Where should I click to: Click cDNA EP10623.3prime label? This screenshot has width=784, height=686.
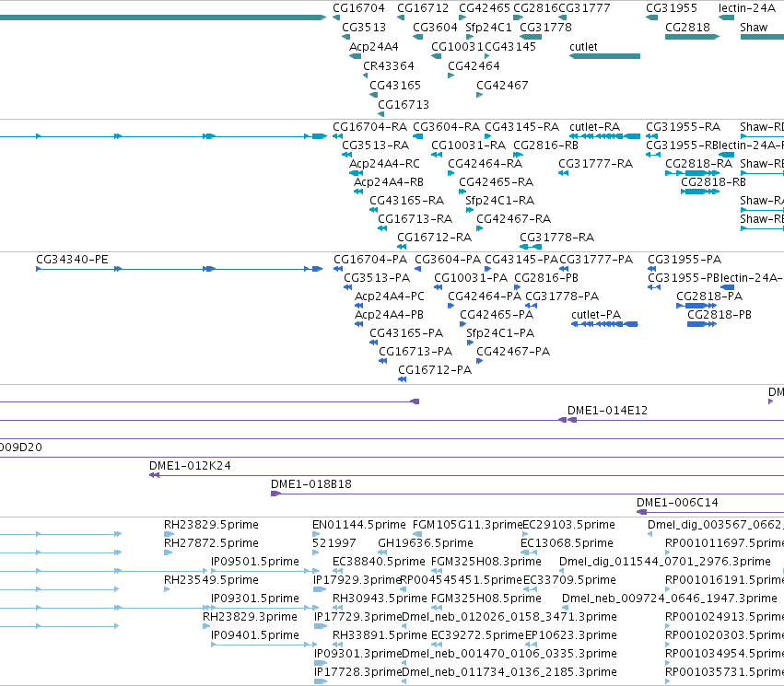(x=570, y=635)
